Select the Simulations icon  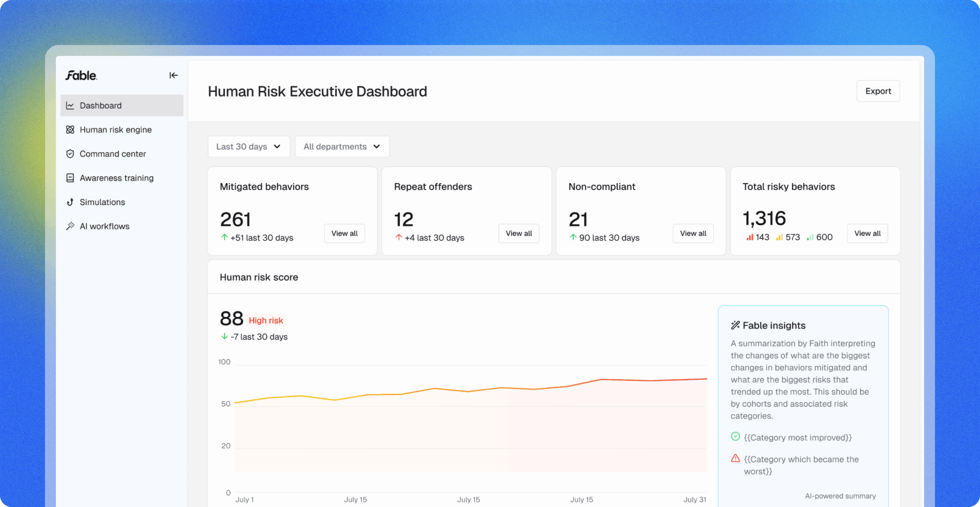tap(70, 202)
